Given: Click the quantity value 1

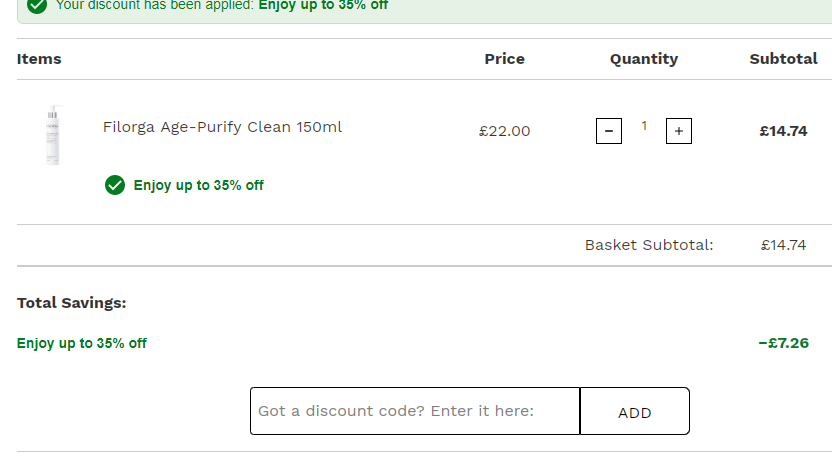Looking at the screenshot, I should 644,126.
